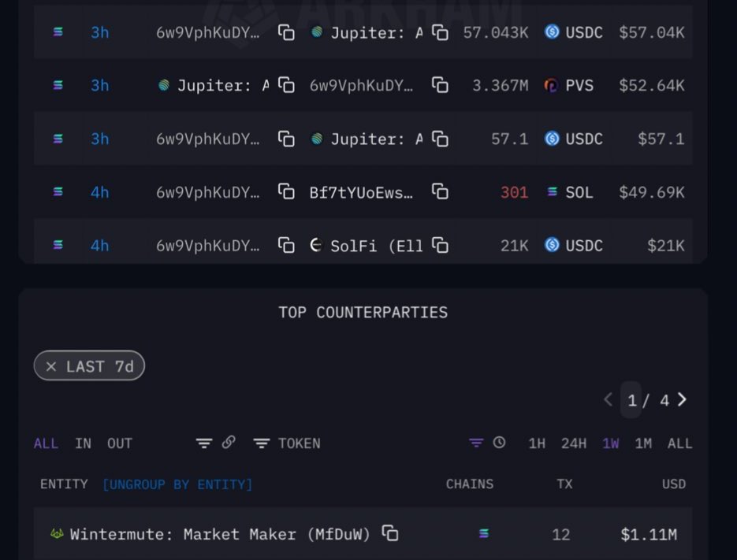Copy the Wintermute Market Maker address
Viewport: 737px width, 560px height.
tap(390, 533)
